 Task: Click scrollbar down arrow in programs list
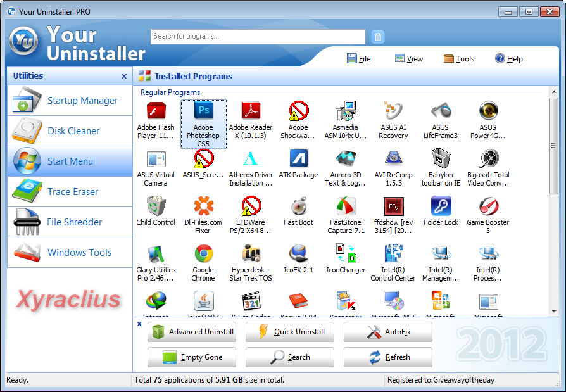click(x=554, y=311)
